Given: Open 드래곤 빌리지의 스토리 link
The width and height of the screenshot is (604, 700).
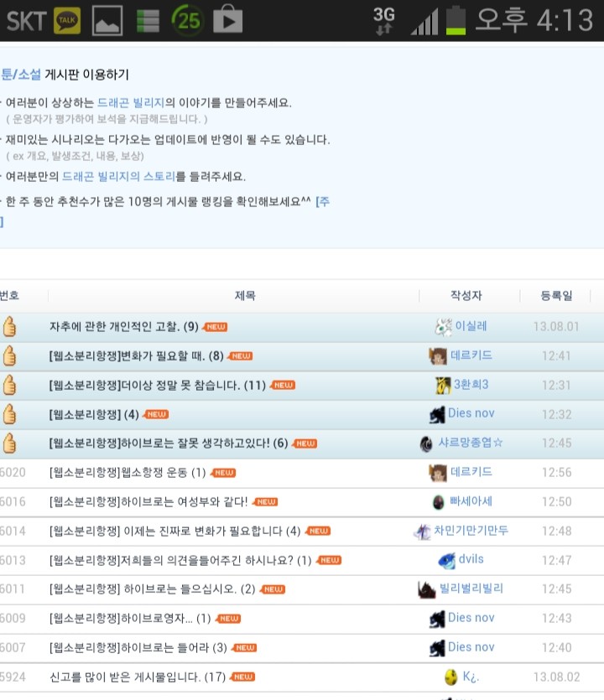Looking at the screenshot, I should pyautogui.click(x=118, y=176).
